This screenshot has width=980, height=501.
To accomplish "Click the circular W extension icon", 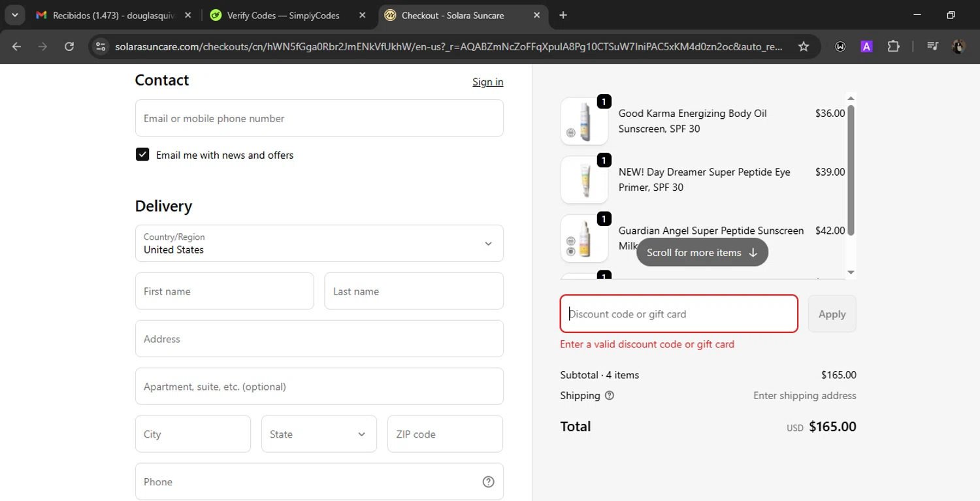I will tap(840, 46).
